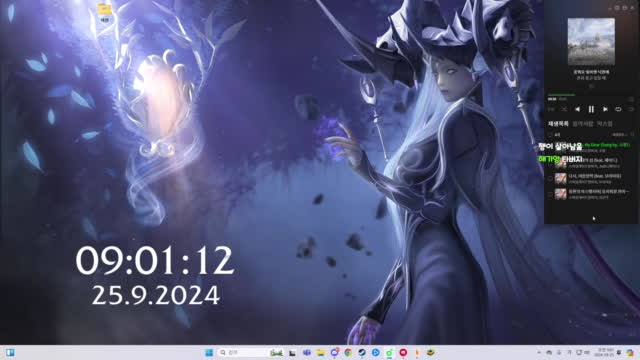Check the third song's checkbox in the playlist
Viewport: 640px width, 360px height.
point(550,178)
